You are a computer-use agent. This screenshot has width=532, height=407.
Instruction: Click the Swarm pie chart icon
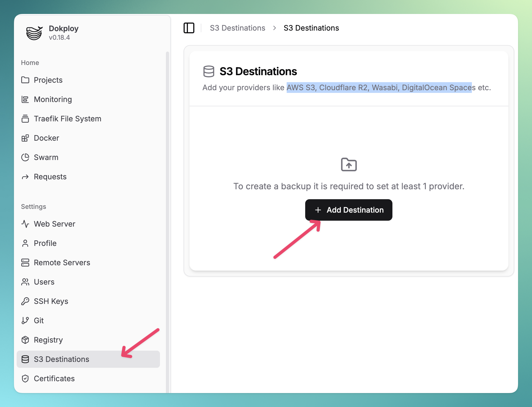pyautogui.click(x=25, y=157)
